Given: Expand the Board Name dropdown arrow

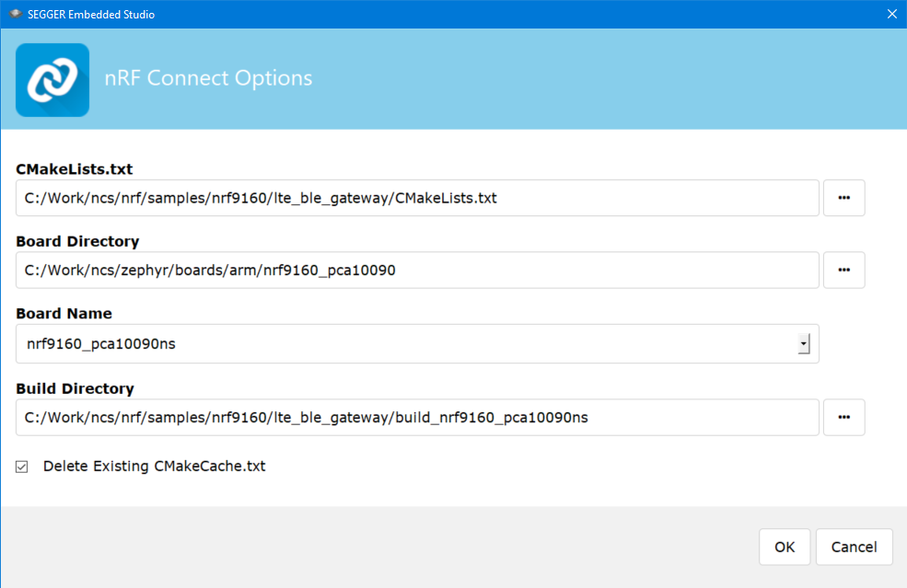Looking at the screenshot, I should point(803,344).
